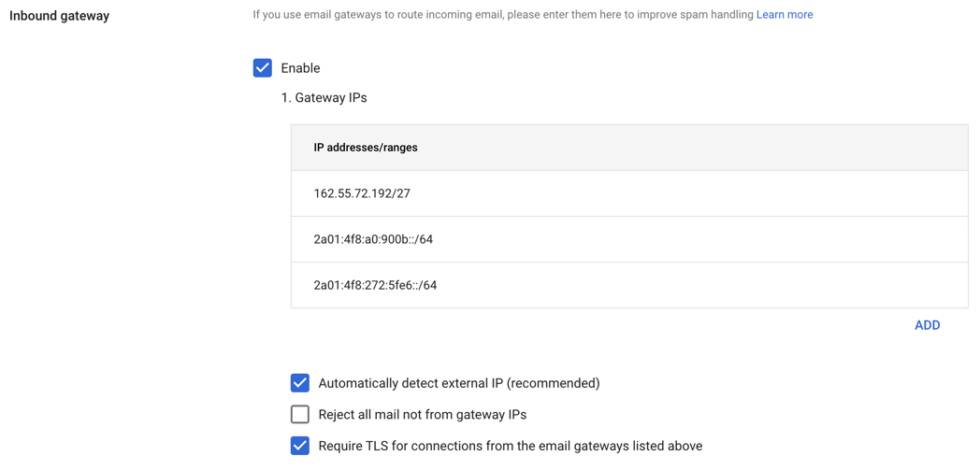Viewport: 980px width, 470px height.
Task: Untick the Require TLS for connections checkbox
Action: pos(300,446)
